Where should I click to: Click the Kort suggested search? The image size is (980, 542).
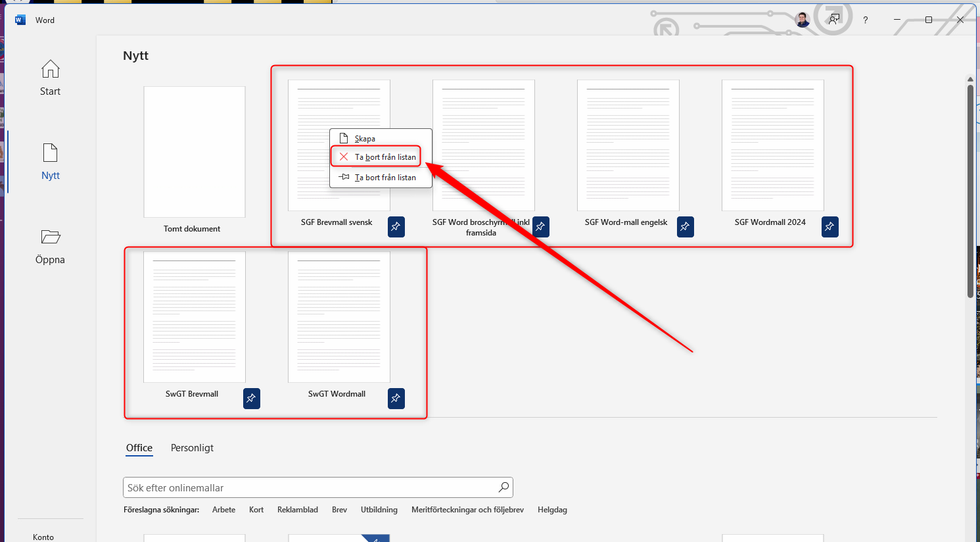(x=256, y=510)
